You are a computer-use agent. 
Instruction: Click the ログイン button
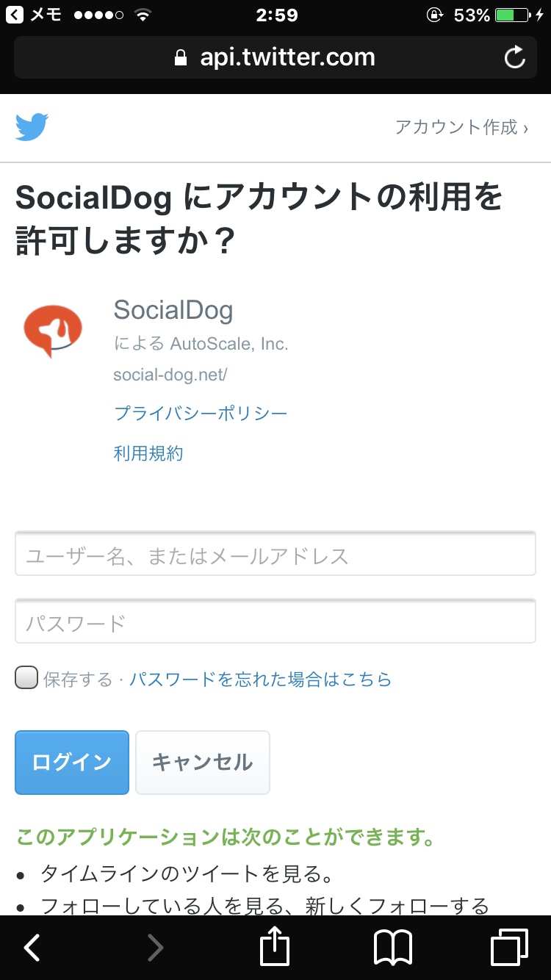coord(72,762)
